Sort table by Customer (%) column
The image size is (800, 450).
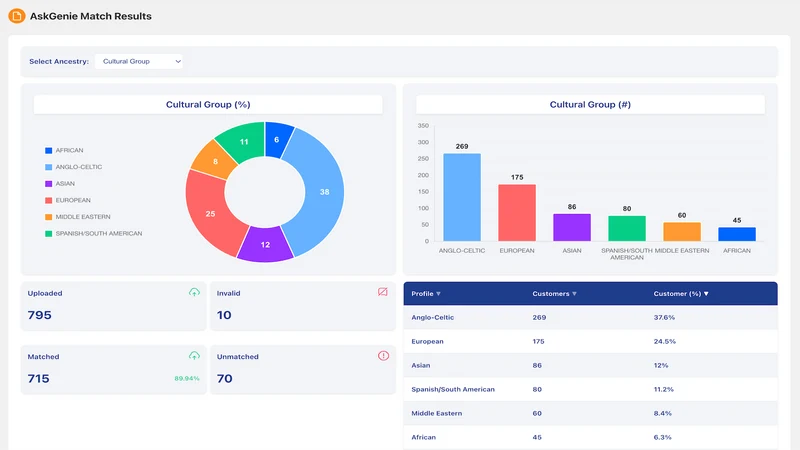(x=681, y=294)
